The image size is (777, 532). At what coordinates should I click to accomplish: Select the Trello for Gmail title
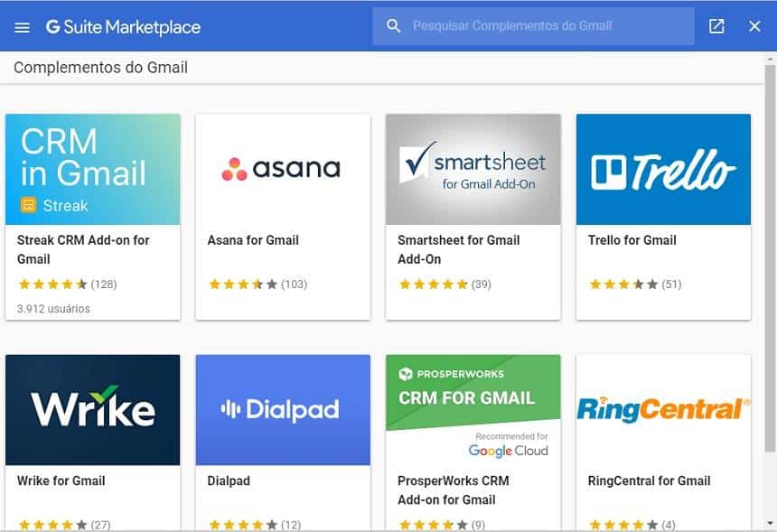click(x=632, y=240)
